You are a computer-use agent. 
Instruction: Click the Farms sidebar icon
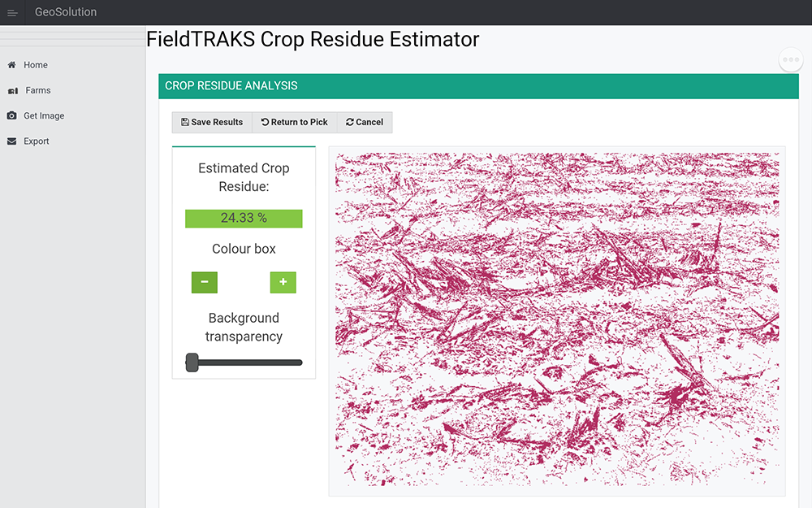pos(12,91)
